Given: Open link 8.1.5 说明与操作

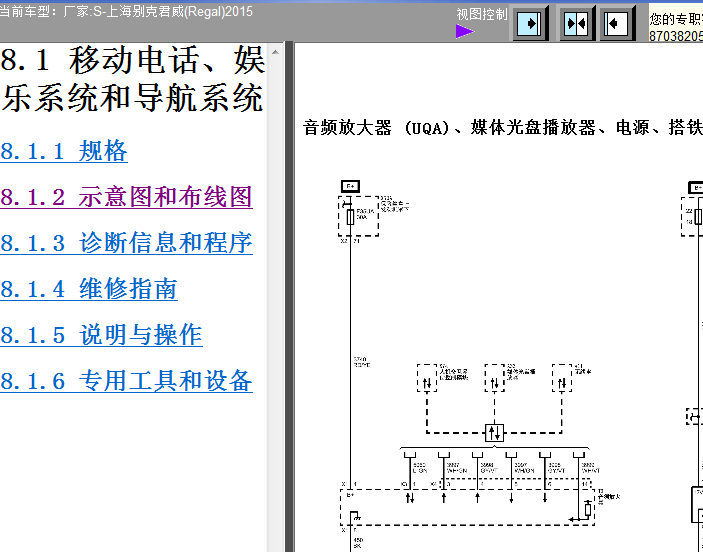Looking at the screenshot, I should (101, 335).
